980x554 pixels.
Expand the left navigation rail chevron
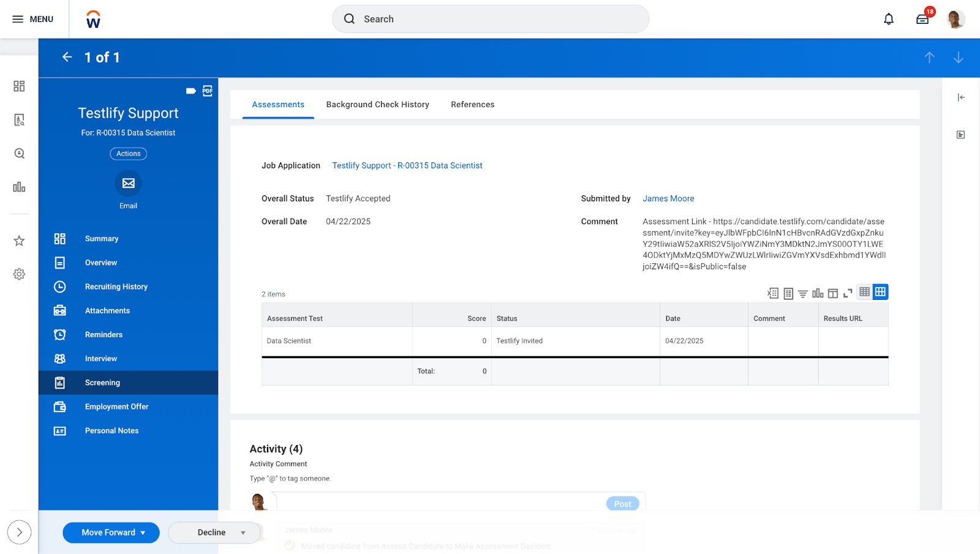(x=19, y=533)
